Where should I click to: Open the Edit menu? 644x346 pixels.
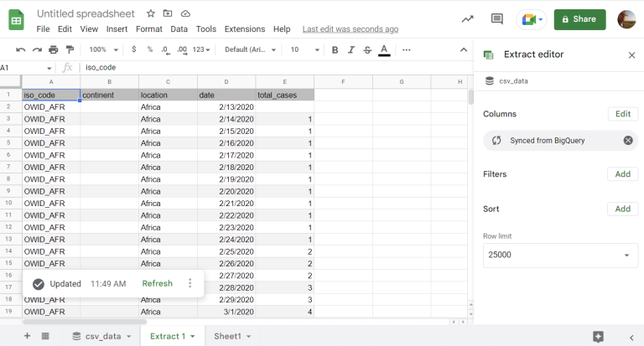(65, 29)
